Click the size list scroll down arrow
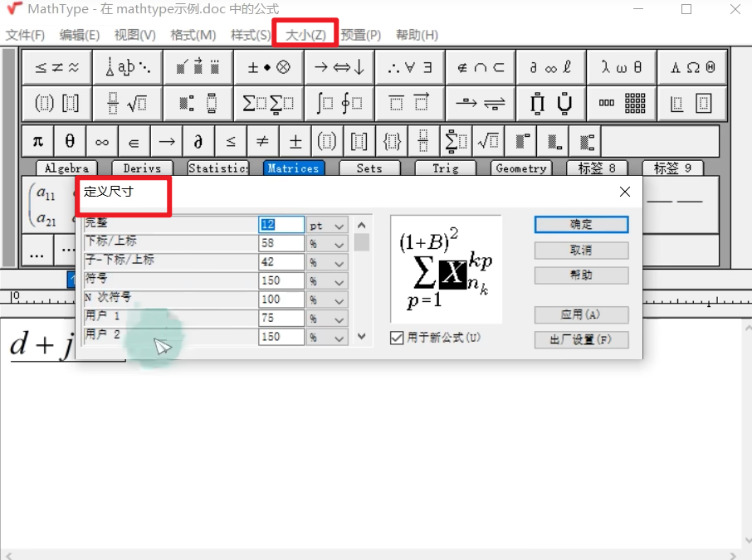Screen dimensions: 752x560 [x=362, y=337]
